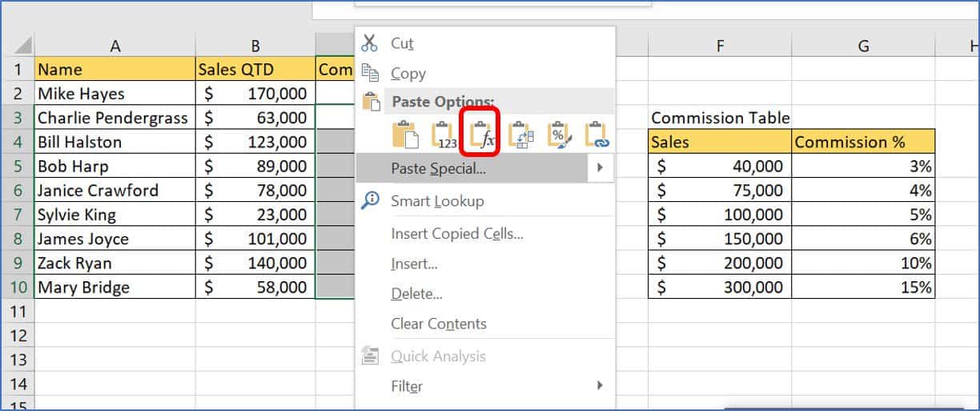
Task: Choose the Paste Link option
Action: pos(597,135)
